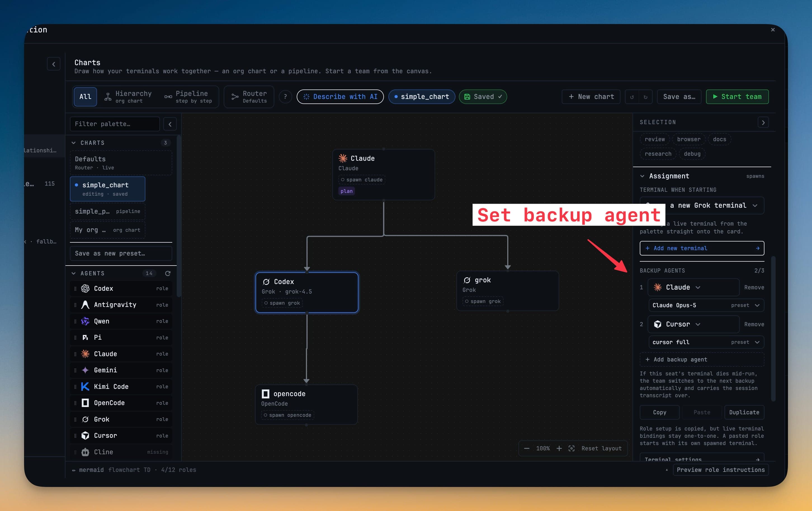Open the question mark help button
The width and height of the screenshot is (812, 511).
pyautogui.click(x=285, y=97)
